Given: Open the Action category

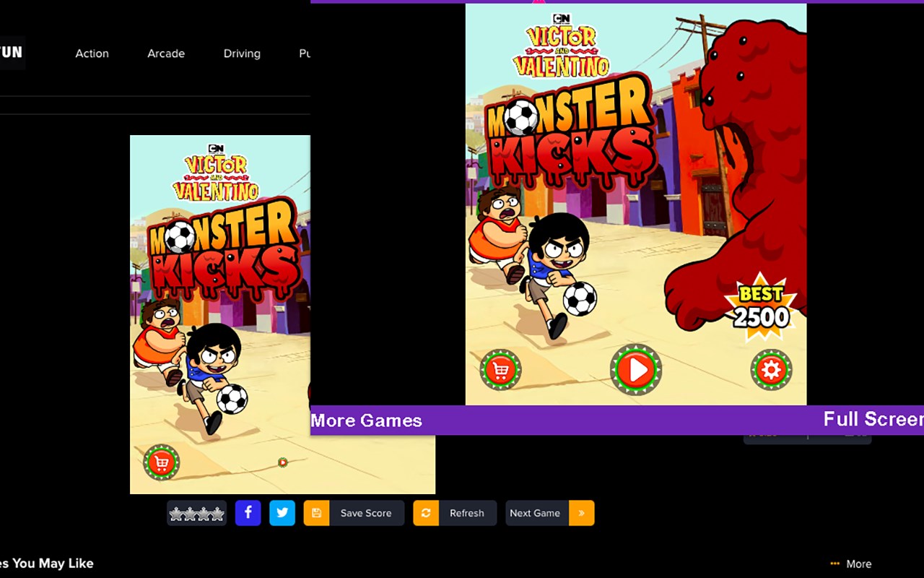Looking at the screenshot, I should coord(92,53).
